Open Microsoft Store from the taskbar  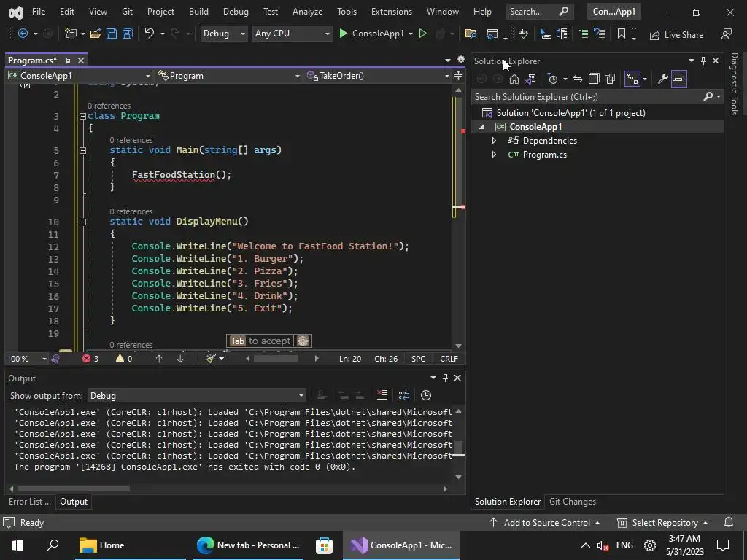tap(324, 545)
